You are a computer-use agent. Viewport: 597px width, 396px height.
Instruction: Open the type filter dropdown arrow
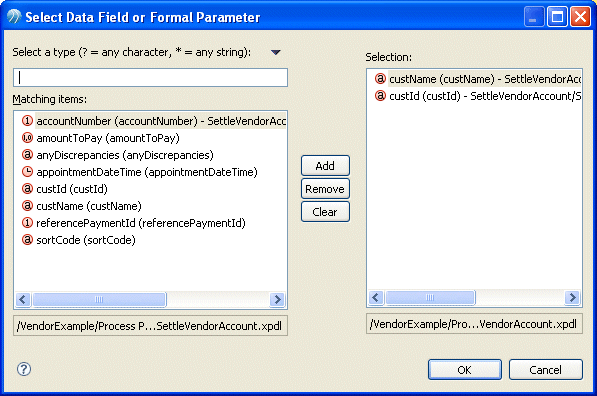coord(276,52)
